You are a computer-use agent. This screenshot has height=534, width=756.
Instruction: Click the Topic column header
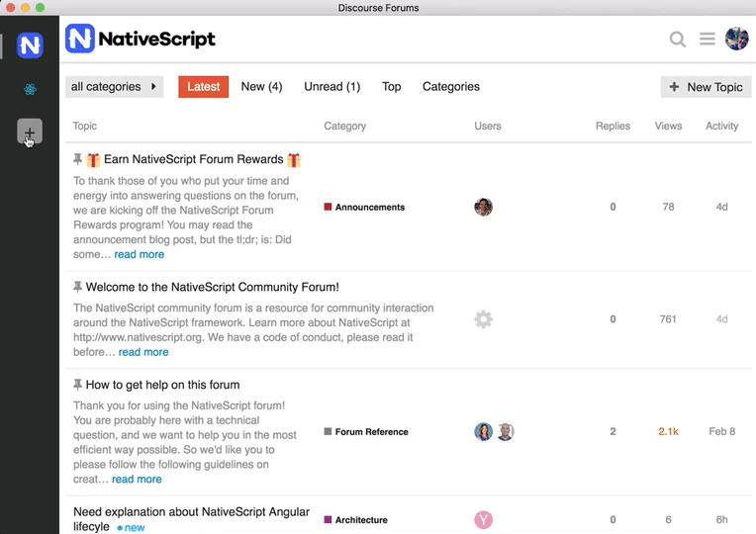[85, 126]
